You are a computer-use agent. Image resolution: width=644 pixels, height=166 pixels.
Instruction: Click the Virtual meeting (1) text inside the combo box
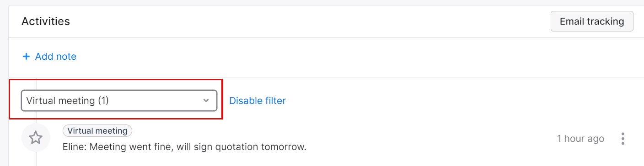(68, 101)
